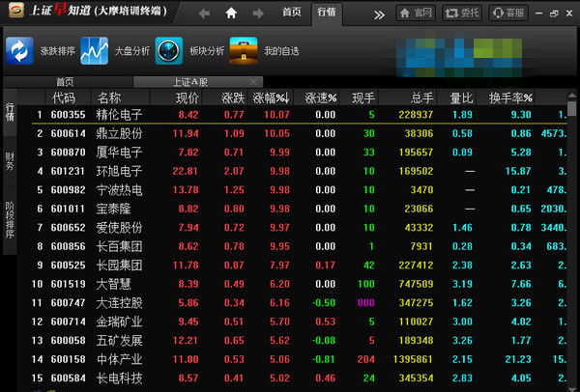Image resolution: width=580 pixels, height=392 pixels.
Task: Open the 大盘分析 label
Action: click(x=132, y=50)
